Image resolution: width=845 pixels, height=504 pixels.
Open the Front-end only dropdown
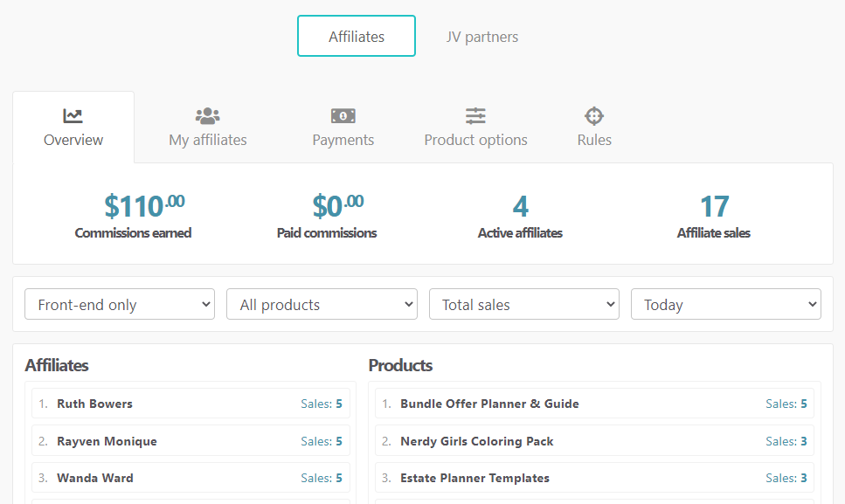120,304
